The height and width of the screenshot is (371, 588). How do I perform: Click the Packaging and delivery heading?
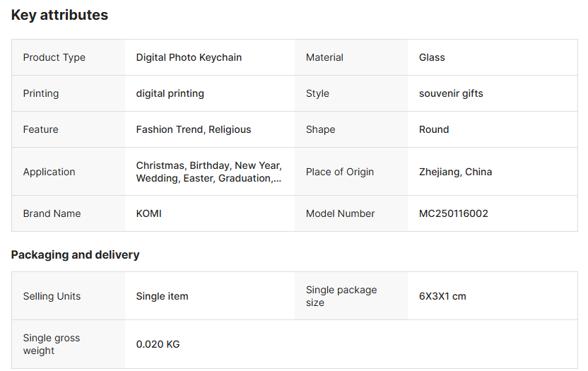coord(75,254)
